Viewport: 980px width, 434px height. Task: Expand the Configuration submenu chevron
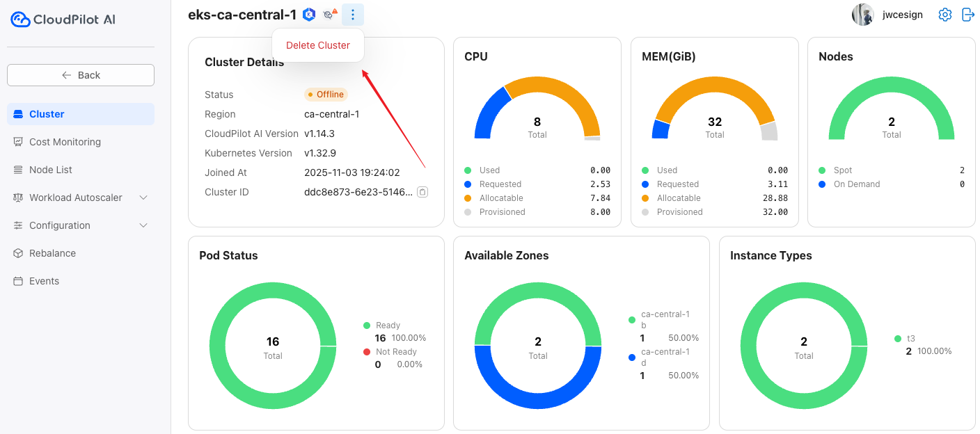coord(143,225)
